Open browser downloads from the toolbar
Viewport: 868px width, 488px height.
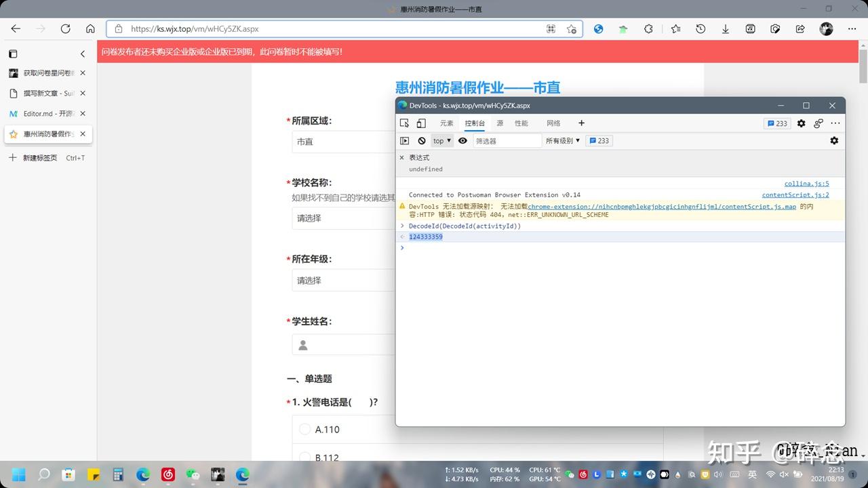[725, 29]
